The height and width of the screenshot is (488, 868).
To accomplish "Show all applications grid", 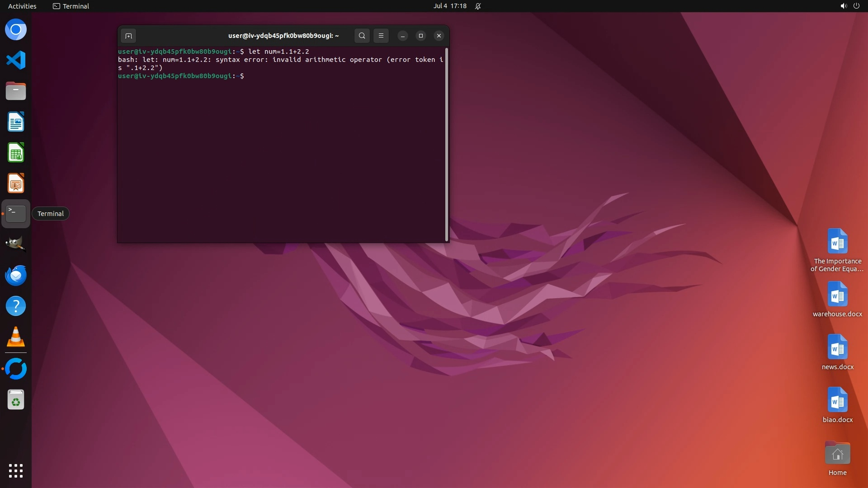I will coord(16,470).
